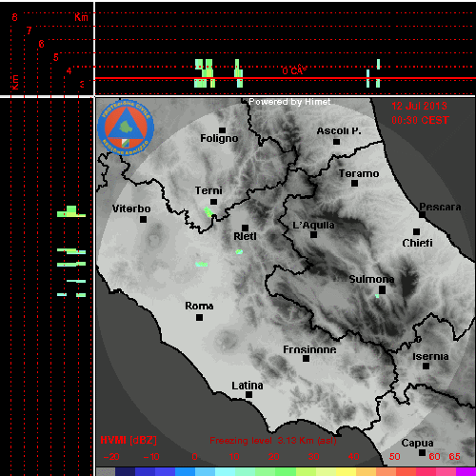Select the time '00:30 CEST'

(x=420, y=120)
